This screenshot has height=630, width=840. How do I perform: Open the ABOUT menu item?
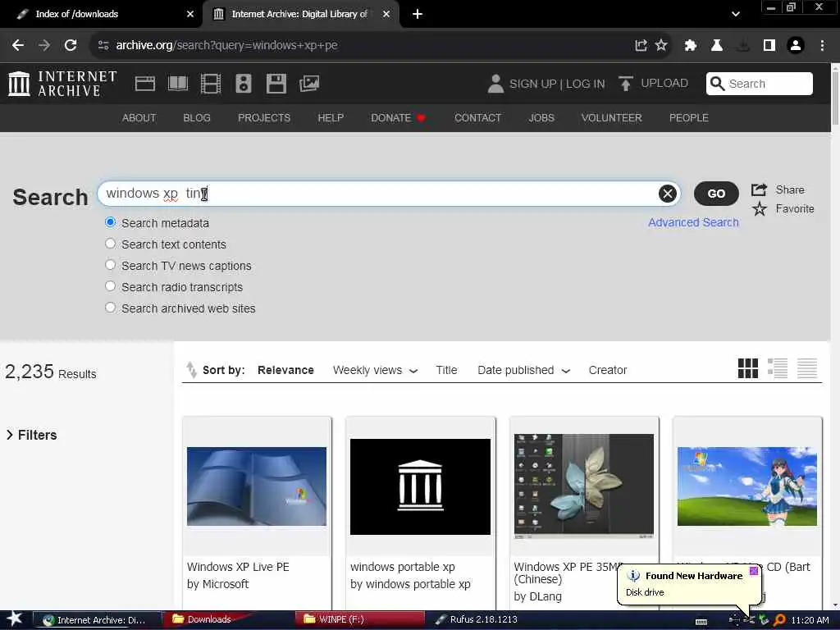click(x=139, y=118)
